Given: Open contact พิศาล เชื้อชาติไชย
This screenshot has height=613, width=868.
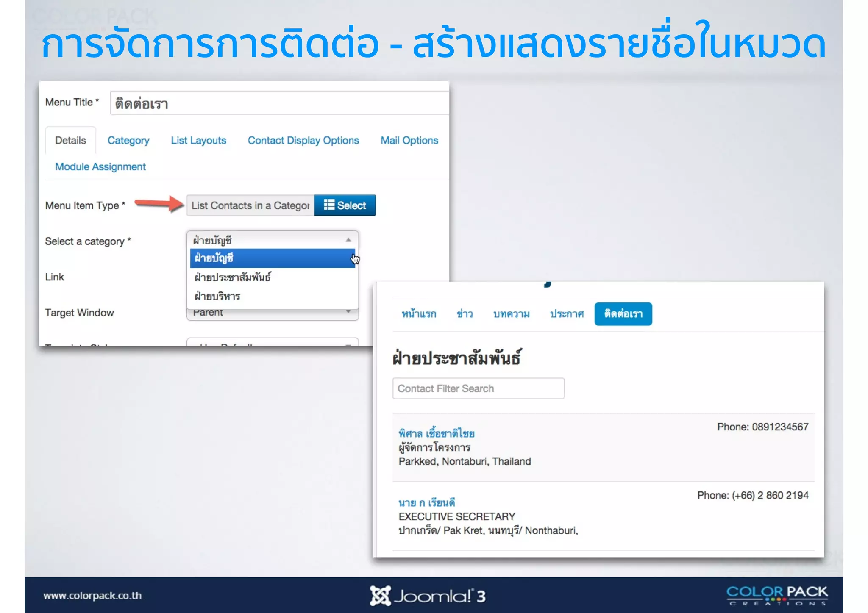Looking at the screenshot, I should (x=437, y=433).
